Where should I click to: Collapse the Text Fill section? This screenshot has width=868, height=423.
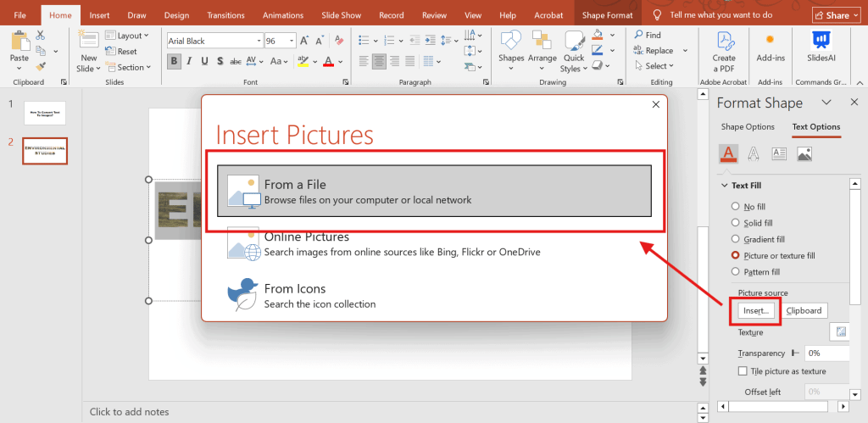click(724, 186)
